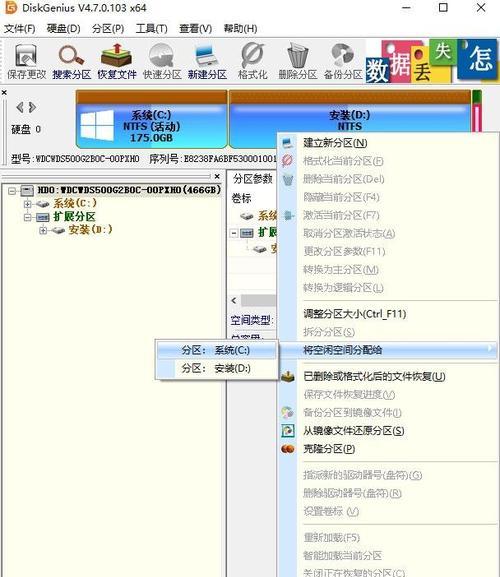The height and width of the screenshot is (577, 500).
Task: Open submenu arrow of 将空闲空间分配给
Action: click(x=490, y=348)
